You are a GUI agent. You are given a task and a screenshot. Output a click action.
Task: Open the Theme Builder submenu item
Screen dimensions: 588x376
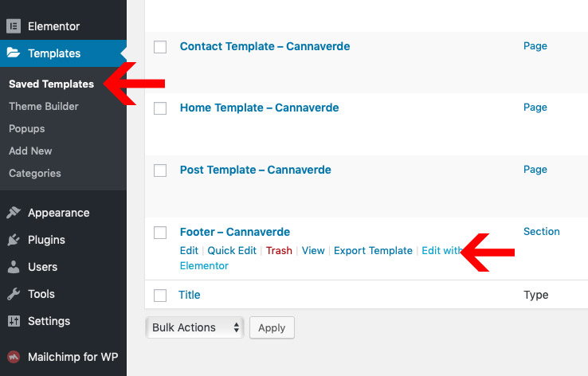[x=44, y=107]
